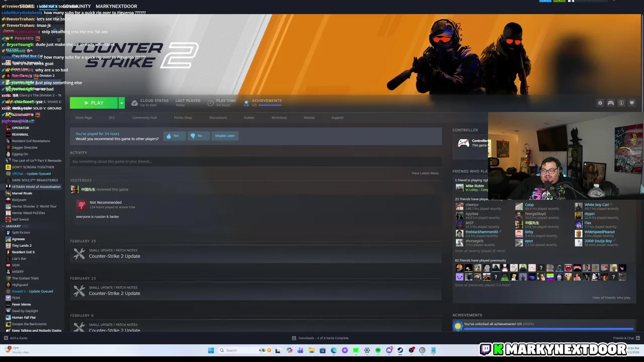Open the game settings gear icon
Viewport: 644px width, 362px height.
(600, 103)
